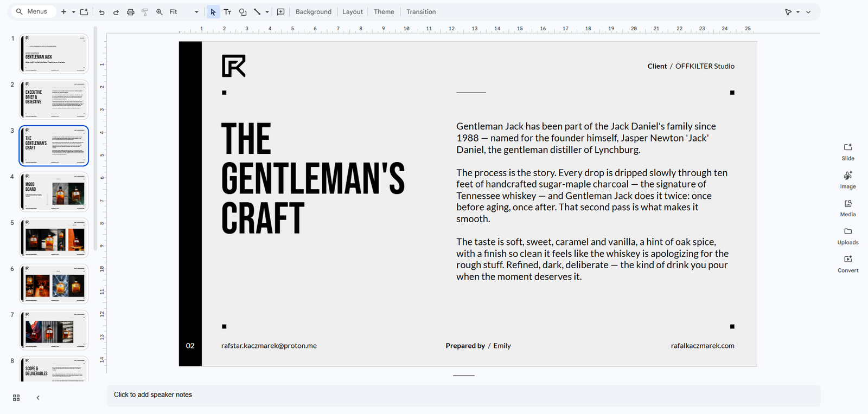Collapse the toolbar with the chevron
868x414 pixels.
808,12
